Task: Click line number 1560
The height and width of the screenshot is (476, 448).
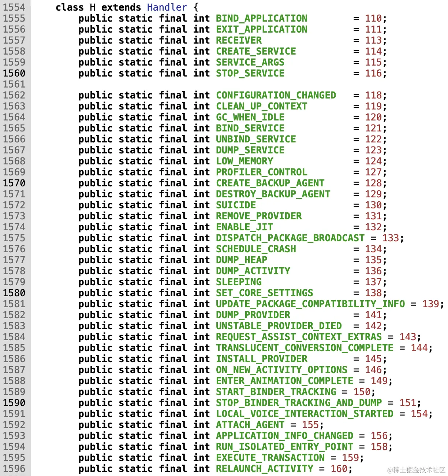Action: coord(14,73)
